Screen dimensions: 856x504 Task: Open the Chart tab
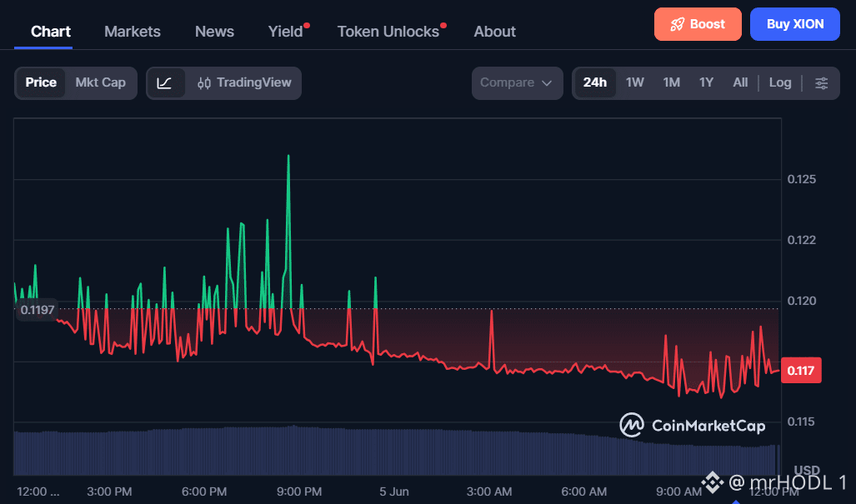[51, 32]
